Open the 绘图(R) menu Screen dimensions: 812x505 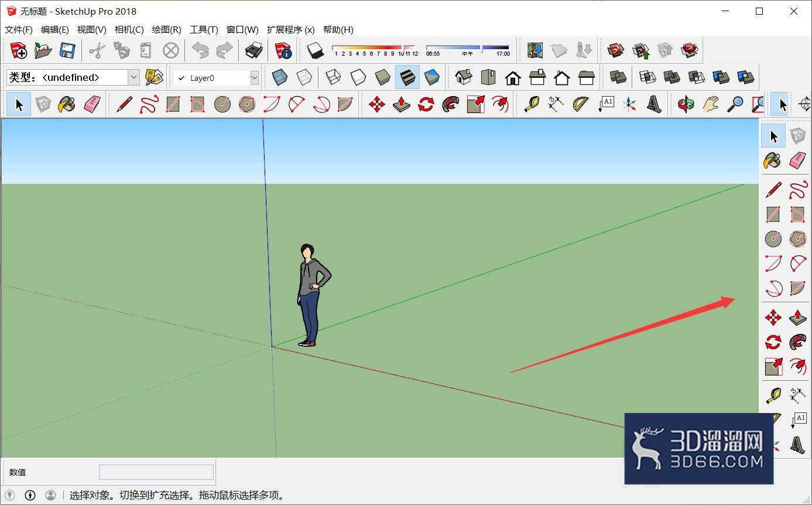pos(167,29)
